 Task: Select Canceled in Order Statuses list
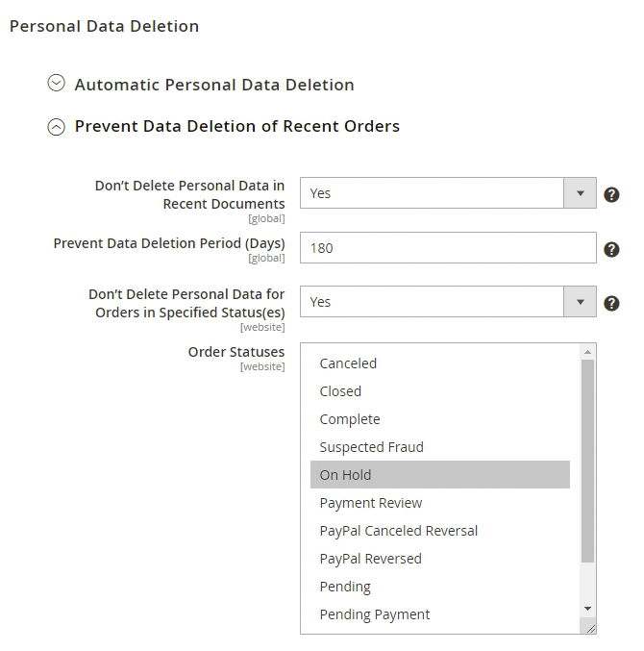348,363
